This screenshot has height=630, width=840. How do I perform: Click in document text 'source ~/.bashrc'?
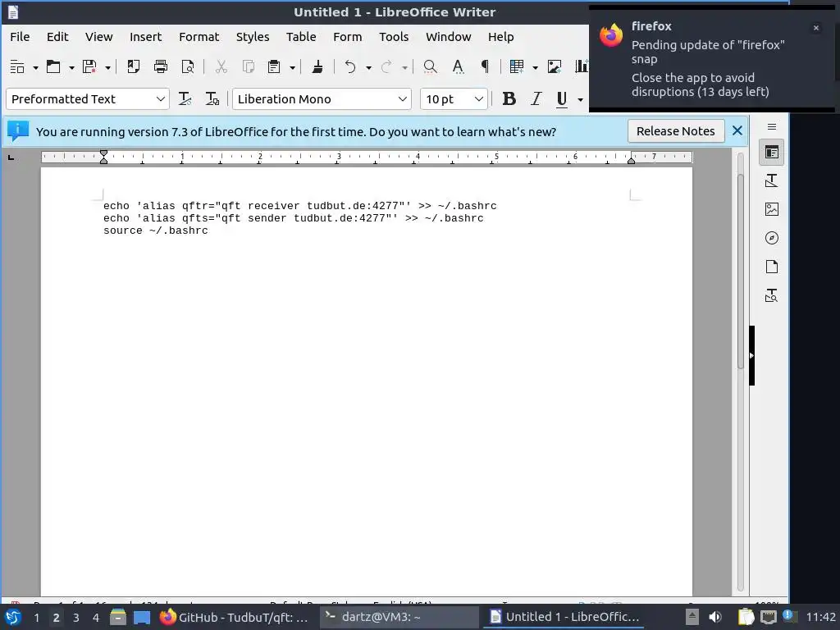(x=155, y=231)
